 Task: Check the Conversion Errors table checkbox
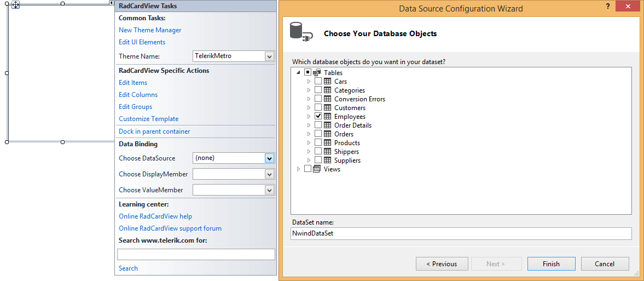click(x=318, y=99)
